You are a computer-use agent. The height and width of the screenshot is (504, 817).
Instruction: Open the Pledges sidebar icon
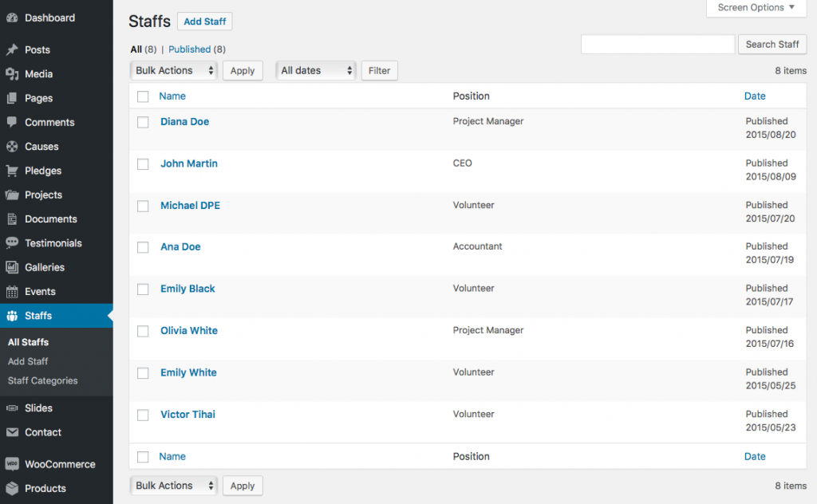[14, 171]
